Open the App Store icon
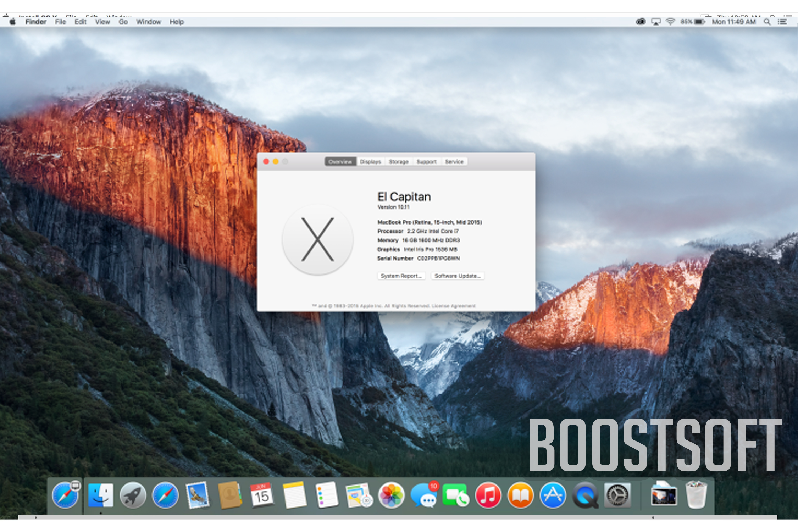Viewport: 798px width, 532px height. (x=553, y=495)
